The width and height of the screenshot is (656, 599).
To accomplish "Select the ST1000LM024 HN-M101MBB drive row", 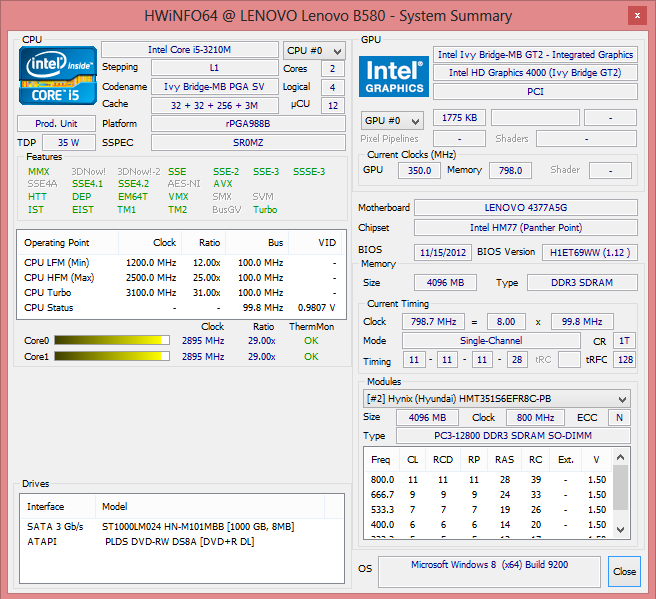I will [182, 527].
